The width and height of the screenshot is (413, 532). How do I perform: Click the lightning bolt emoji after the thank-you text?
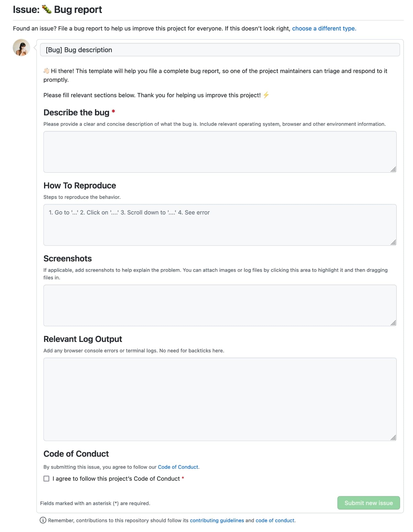[x=266, y=95]
